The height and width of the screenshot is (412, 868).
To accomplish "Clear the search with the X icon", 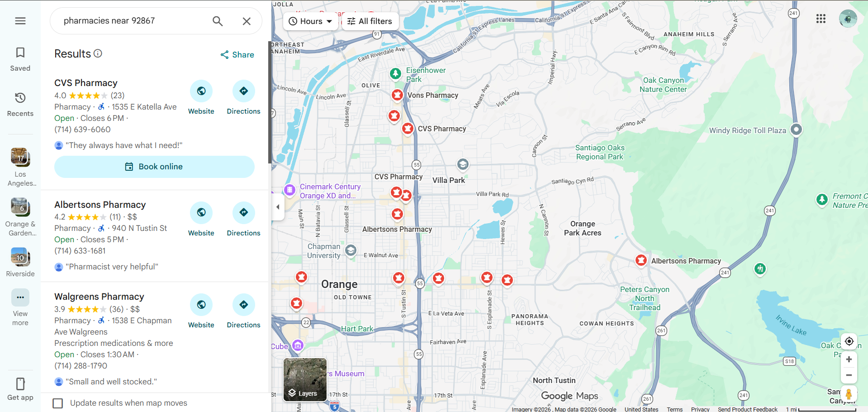I will [247, 21].
